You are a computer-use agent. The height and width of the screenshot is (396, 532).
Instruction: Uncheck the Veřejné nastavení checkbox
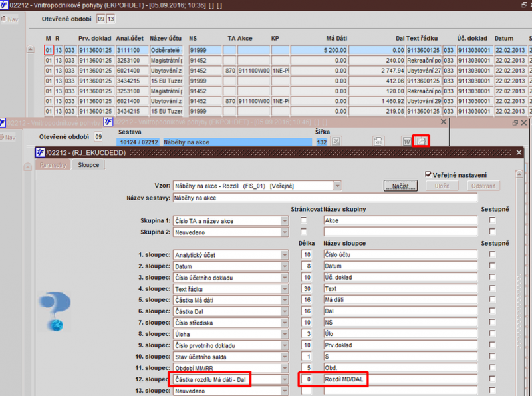click(x=428, y=174)
